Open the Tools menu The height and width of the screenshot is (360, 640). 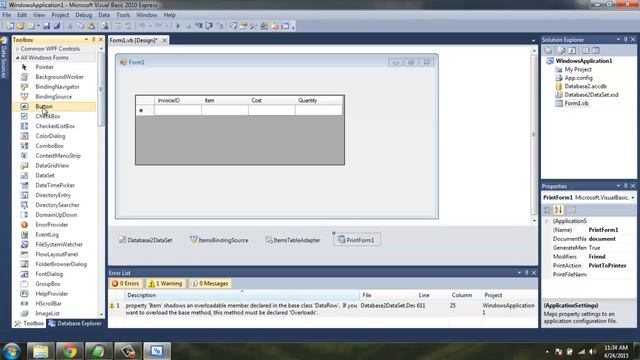pyautogui.click(x=123, y=15)
